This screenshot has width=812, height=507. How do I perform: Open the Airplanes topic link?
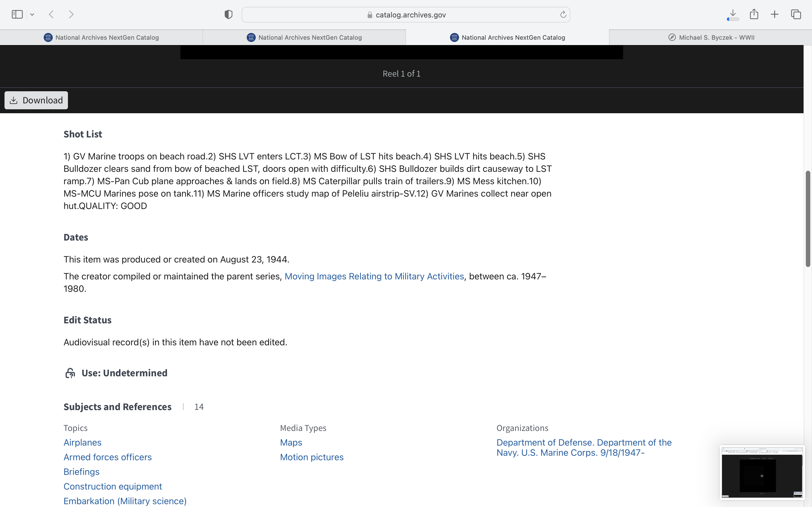[83, 442]
